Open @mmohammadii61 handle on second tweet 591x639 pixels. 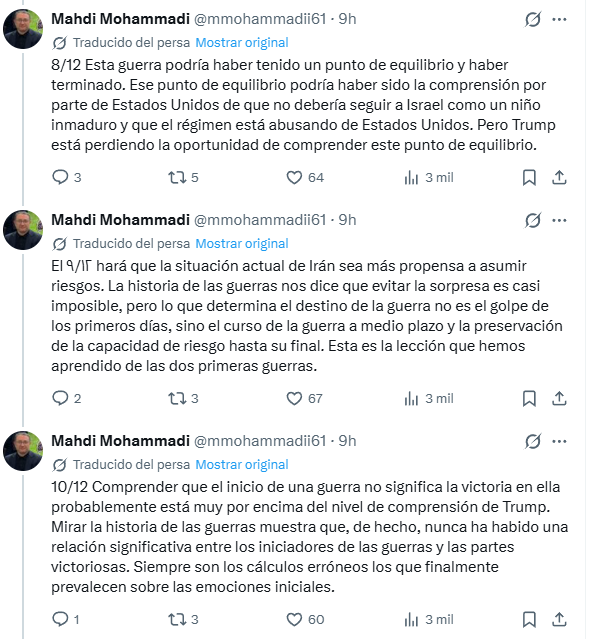click(260, 220)
